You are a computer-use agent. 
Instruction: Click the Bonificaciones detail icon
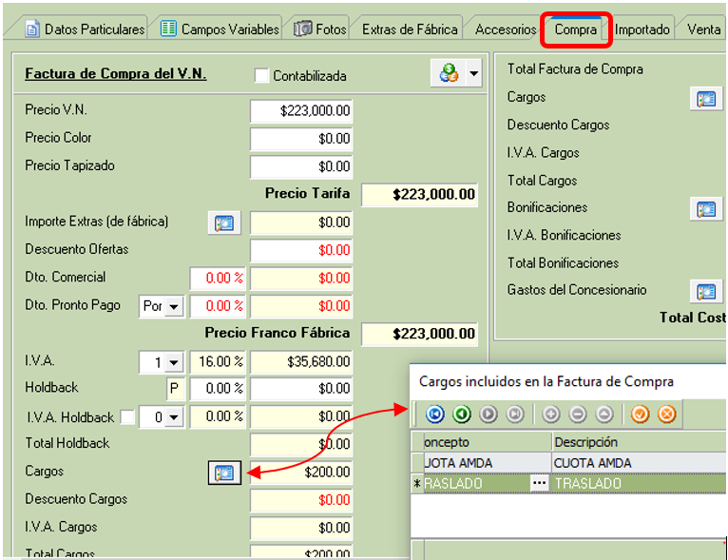[x=705, y=208]
